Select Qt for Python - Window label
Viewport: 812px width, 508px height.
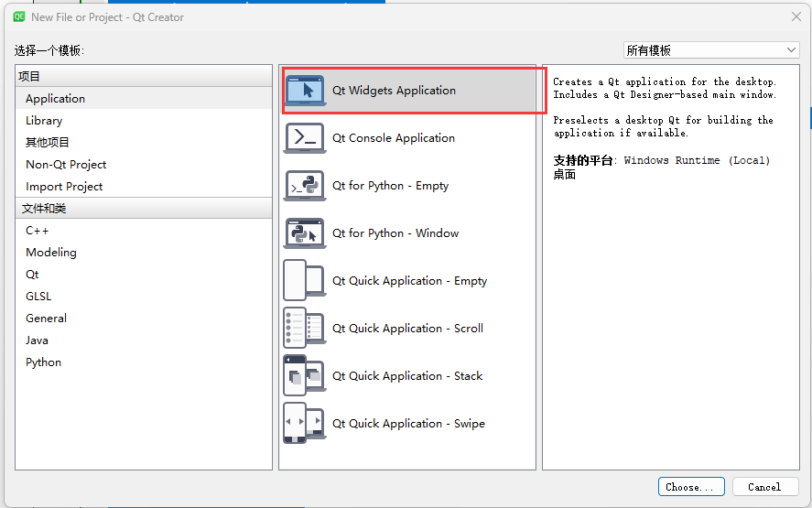coord(395,233)
